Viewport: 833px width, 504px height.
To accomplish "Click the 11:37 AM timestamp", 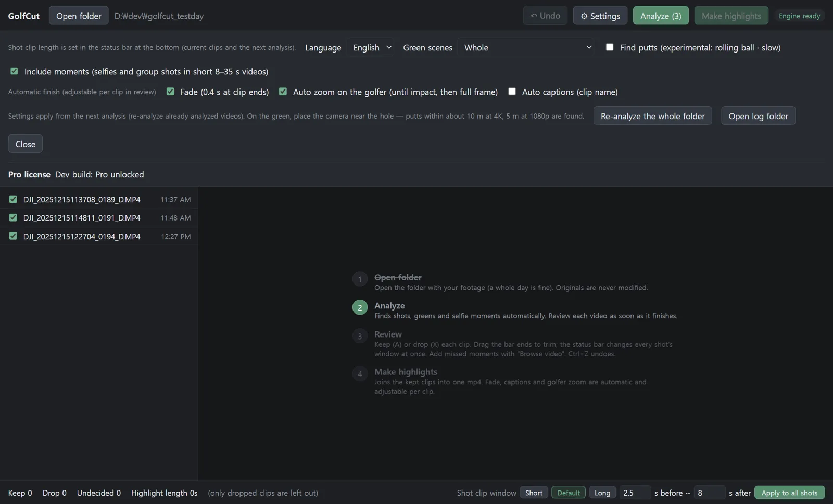I will pos(175,200).
